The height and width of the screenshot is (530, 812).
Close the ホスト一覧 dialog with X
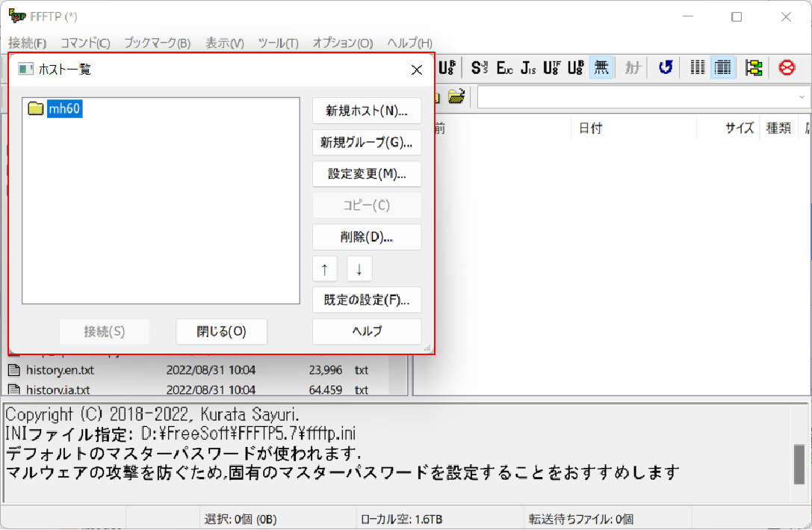tap(416, 70)
